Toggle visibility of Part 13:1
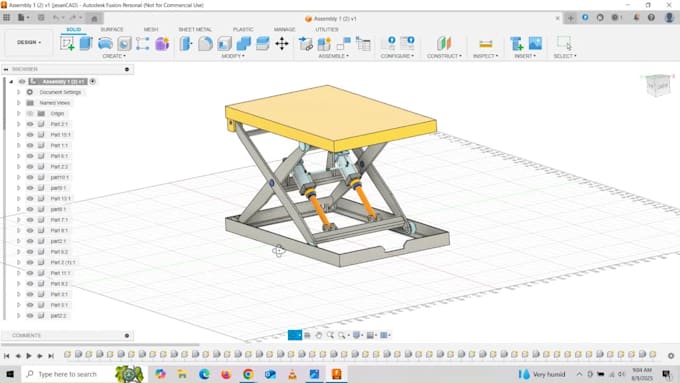Image resolution: width=680 pixels, height=383 pixels. coord(30,198)
